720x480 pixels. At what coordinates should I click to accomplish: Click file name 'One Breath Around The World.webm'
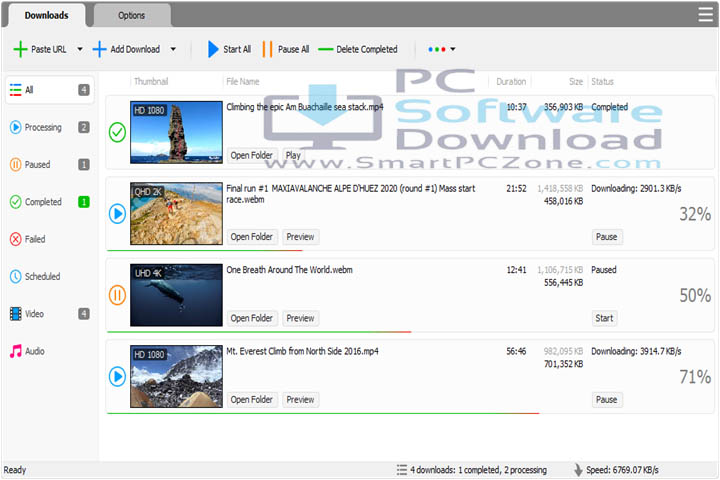click(289, 270)
